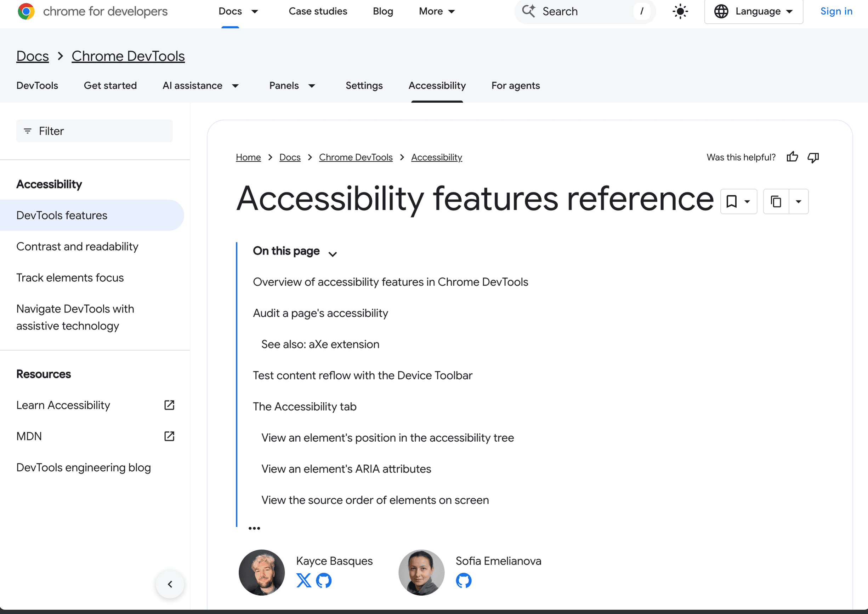Select DevTools features in sidebar

coord(92,216)
